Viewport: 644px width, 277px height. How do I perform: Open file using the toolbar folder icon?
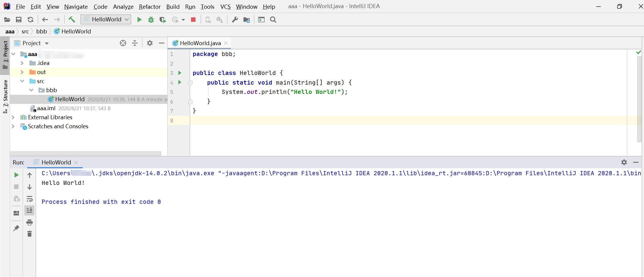click(7, 20)
